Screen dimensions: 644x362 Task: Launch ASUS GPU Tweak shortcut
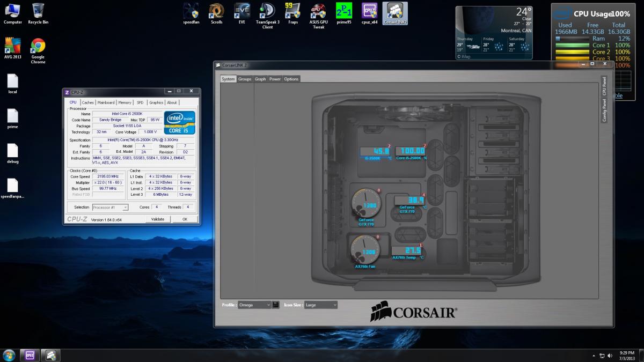coord(318,16)
